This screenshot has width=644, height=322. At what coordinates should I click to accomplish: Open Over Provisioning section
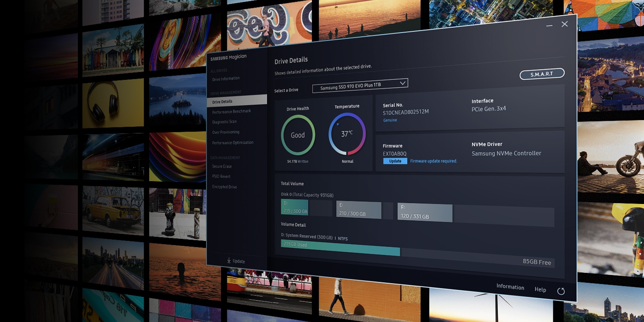click(x=226, y=132)
